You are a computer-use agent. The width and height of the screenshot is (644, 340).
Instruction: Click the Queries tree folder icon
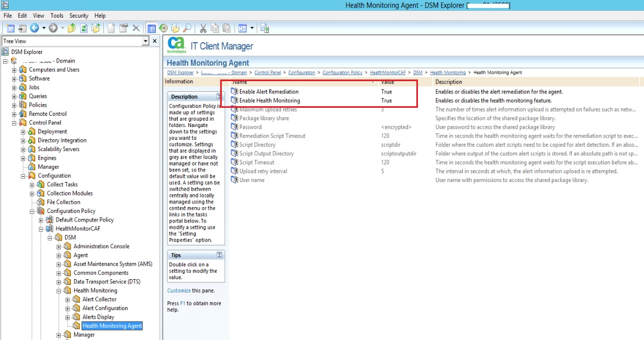click(x=23, y=96)
